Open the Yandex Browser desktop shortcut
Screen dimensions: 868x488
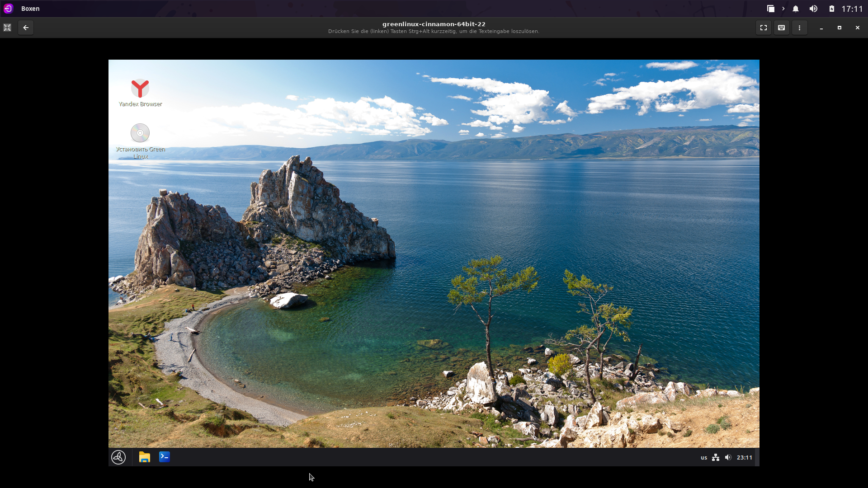point(140,89)
